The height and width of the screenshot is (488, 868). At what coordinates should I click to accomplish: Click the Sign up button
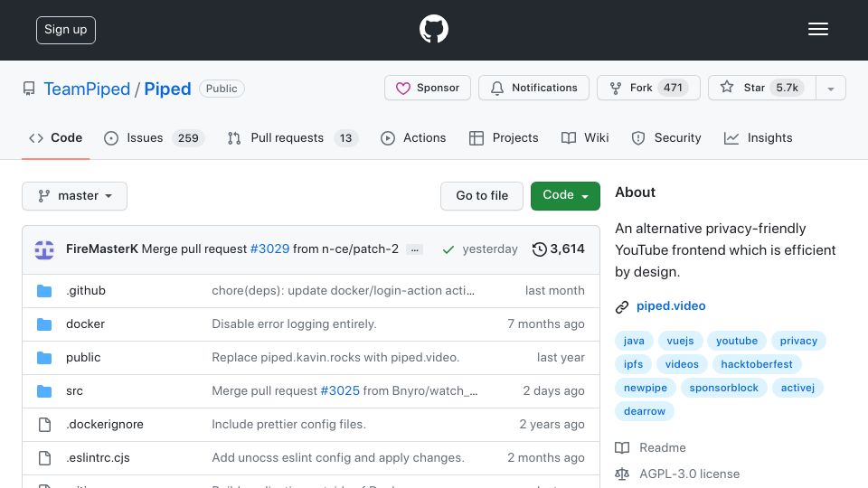point(66,30)
